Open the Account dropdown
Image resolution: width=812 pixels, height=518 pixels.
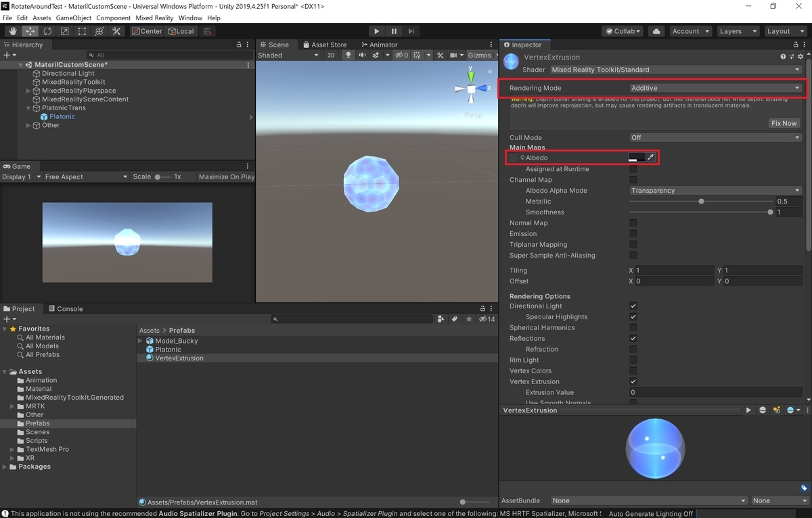click(690, 31)
